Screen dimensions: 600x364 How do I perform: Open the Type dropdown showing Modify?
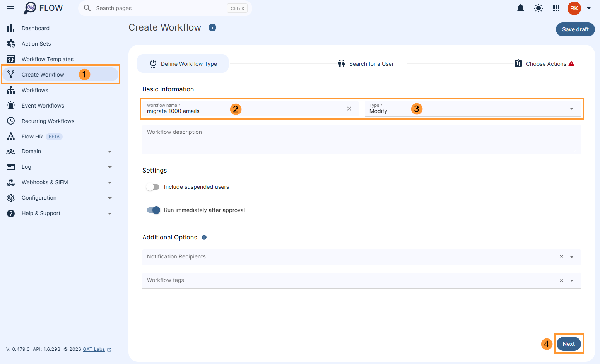(x=473, y=109)
